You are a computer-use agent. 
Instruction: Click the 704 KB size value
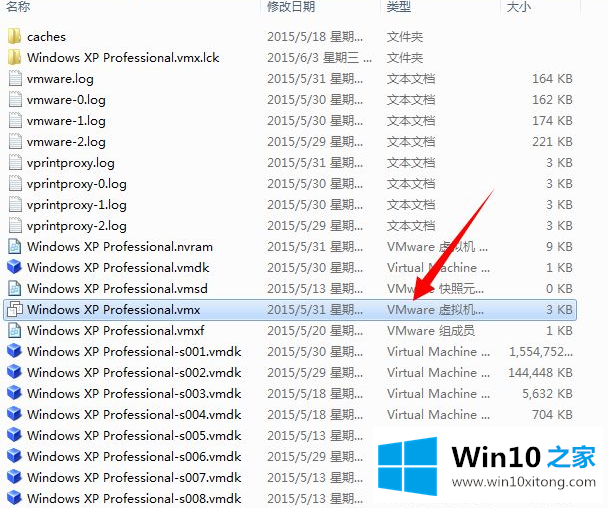coord(552,415)
